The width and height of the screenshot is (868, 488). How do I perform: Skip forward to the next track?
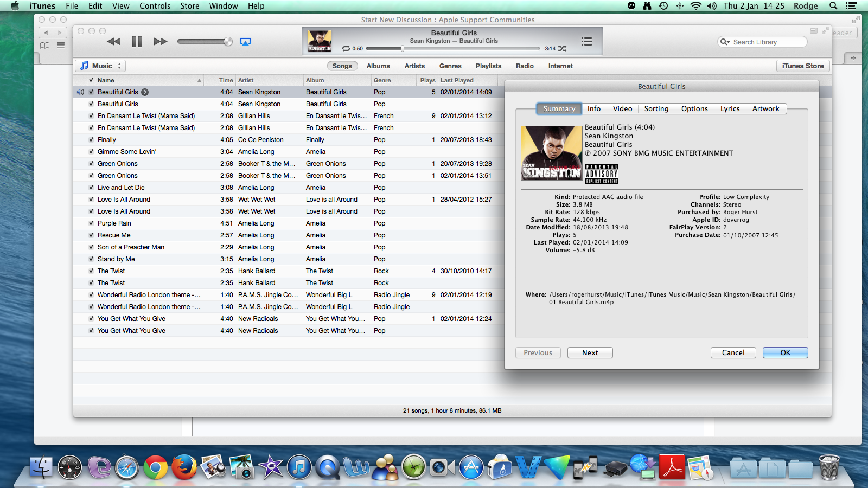(x=161, y=42)
